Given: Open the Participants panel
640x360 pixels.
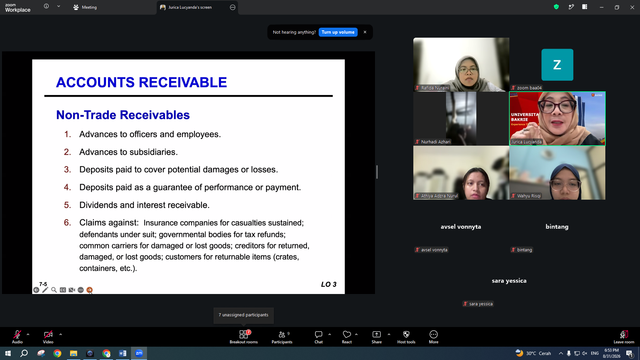Looking at the screenshot, I should (x=282, y=337).
